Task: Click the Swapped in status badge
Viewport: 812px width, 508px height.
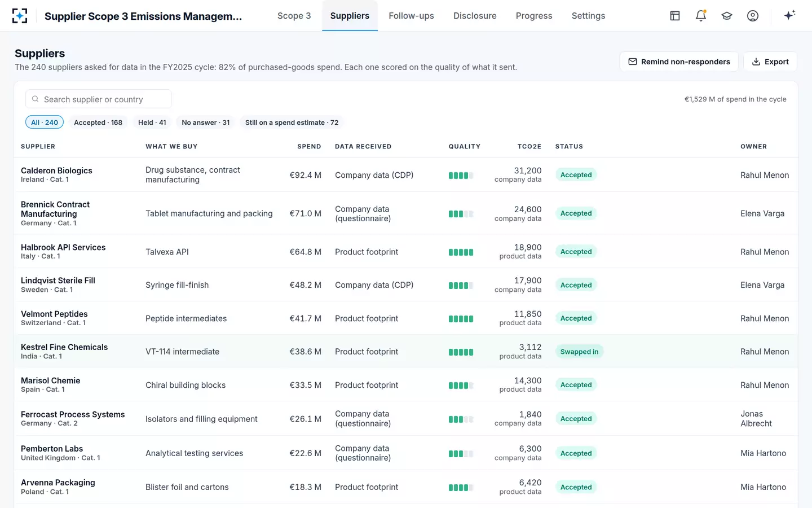Action: coord(579,352)
